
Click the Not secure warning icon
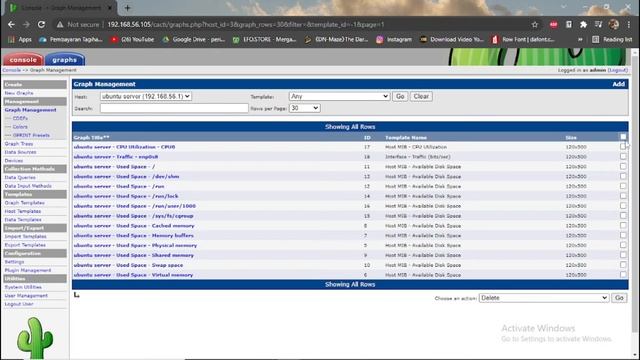(x=60, y=24)
